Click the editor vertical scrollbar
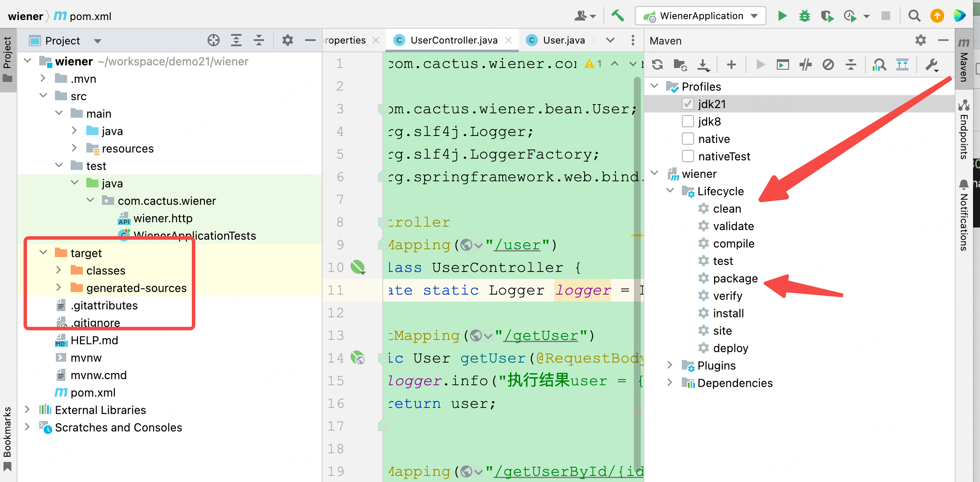The height and width of the screenshot is (482, 980). (637, 261)
